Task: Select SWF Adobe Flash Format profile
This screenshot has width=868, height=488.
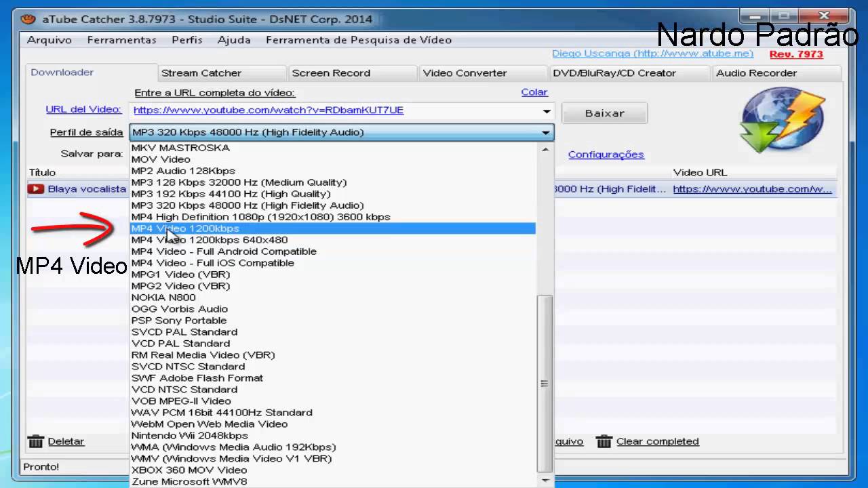Action: [333, 378]
